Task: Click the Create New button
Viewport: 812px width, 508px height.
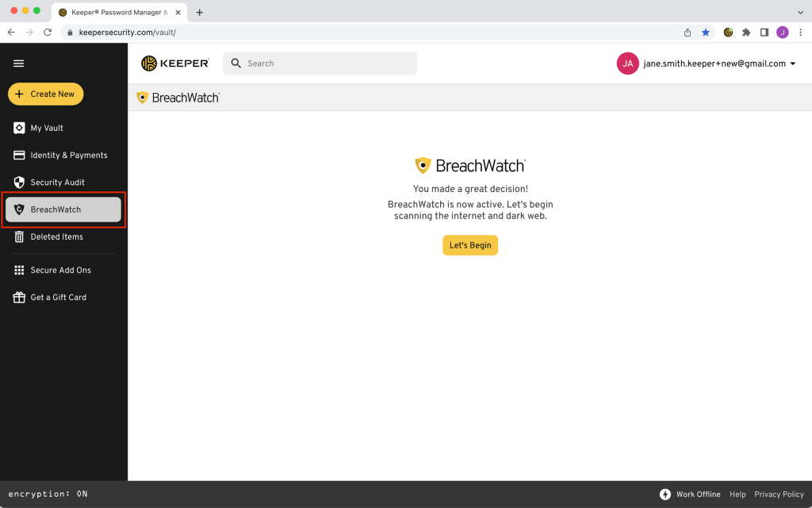Action: click(45, 94)
